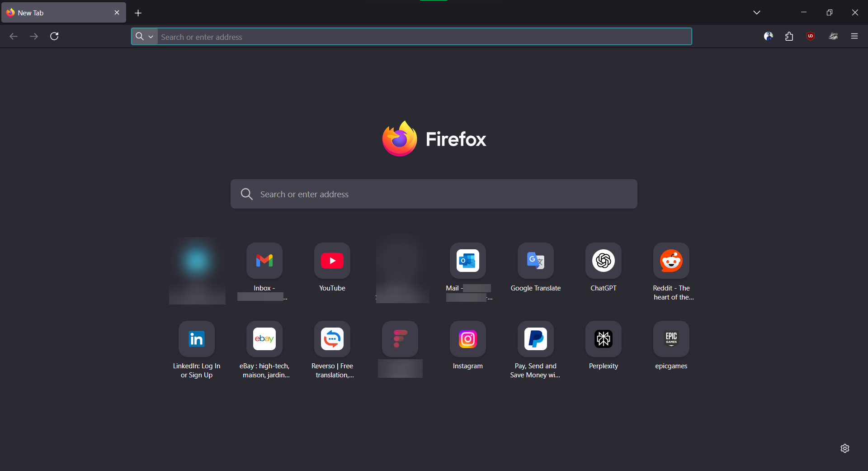This screenshot has width=868, height=471.
Task: Open the Instagram shortcut tile
Action: (x=468, y=339)
